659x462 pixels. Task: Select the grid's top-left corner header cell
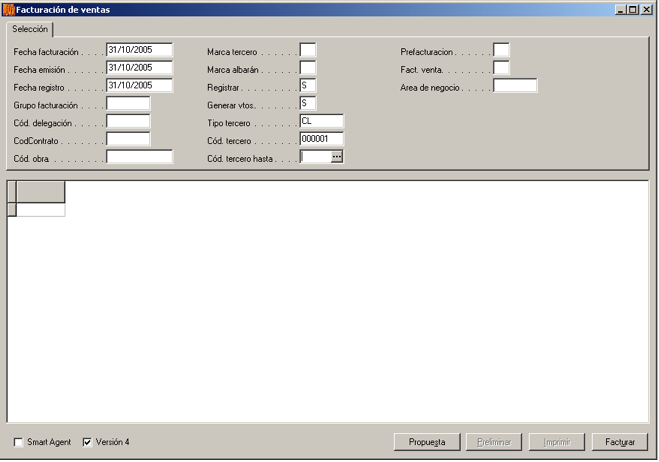click(11, 192)
